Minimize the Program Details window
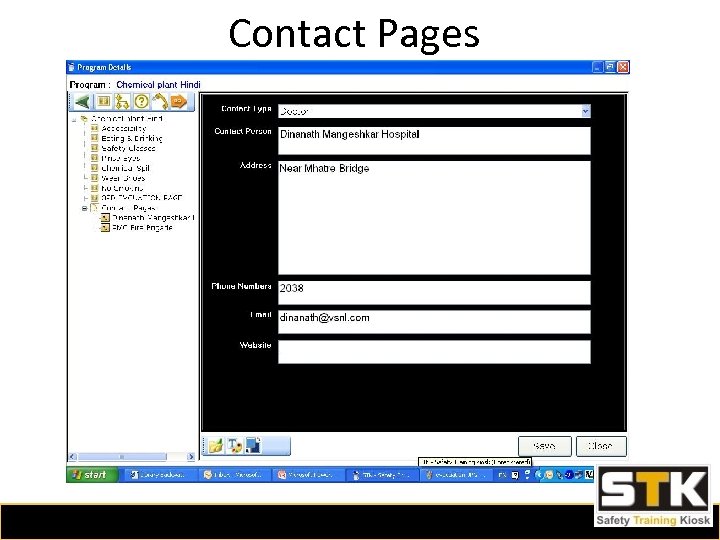 [597, 67]
